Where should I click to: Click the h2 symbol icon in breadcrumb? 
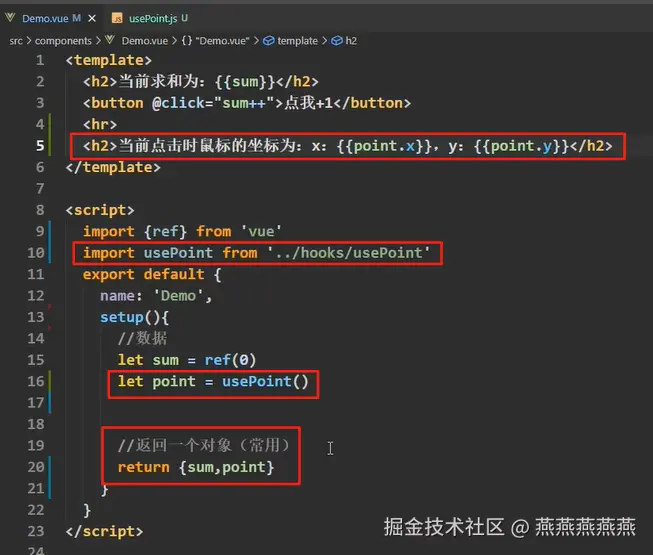[336, 41]
